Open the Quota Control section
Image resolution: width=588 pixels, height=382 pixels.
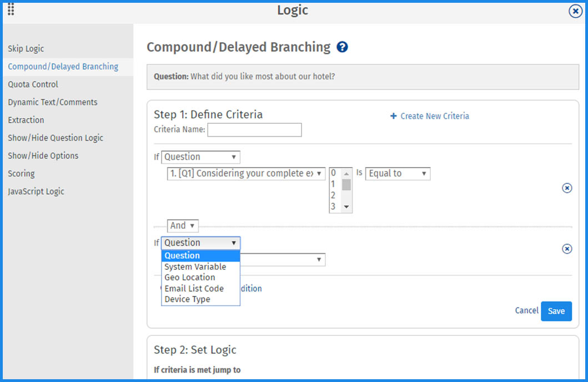click(x=31, y=84)
